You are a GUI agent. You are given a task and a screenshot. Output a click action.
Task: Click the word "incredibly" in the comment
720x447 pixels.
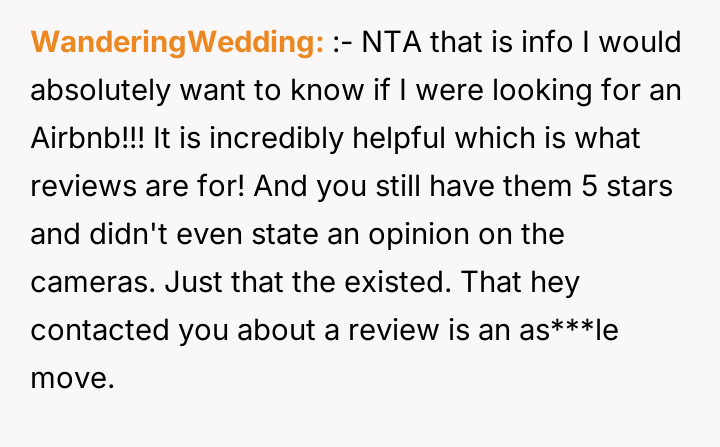263,139
